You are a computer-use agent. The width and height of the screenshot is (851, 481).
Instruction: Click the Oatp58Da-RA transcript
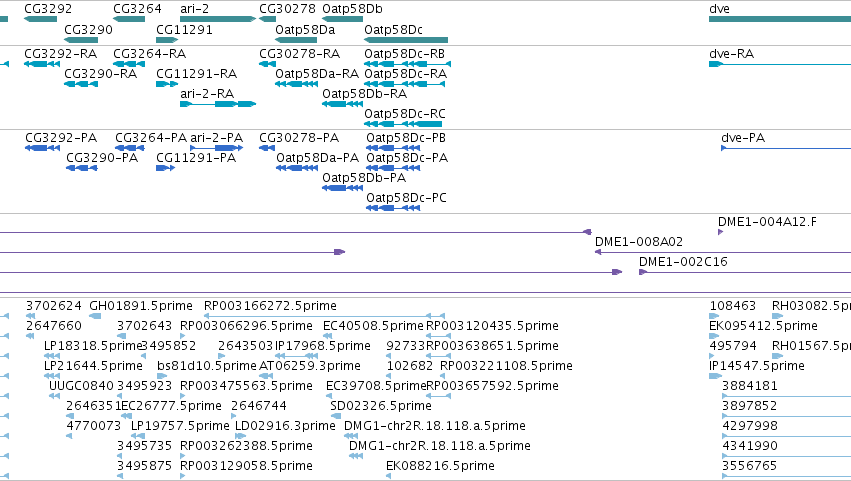(317, 74)
